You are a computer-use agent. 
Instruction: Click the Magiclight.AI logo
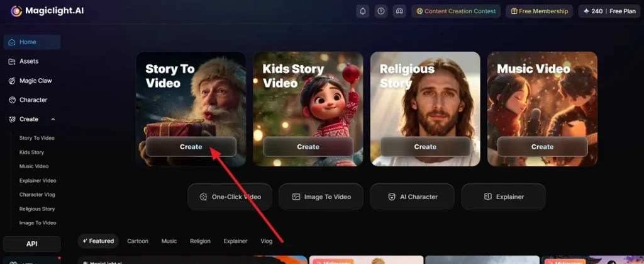tap(47, 11)
